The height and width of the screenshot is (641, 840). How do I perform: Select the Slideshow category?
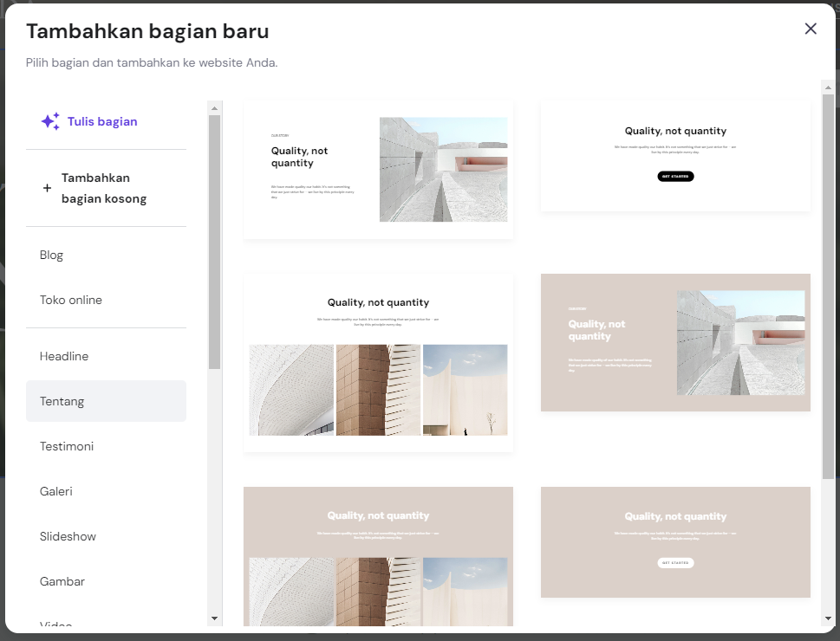(x=68, y=536)
